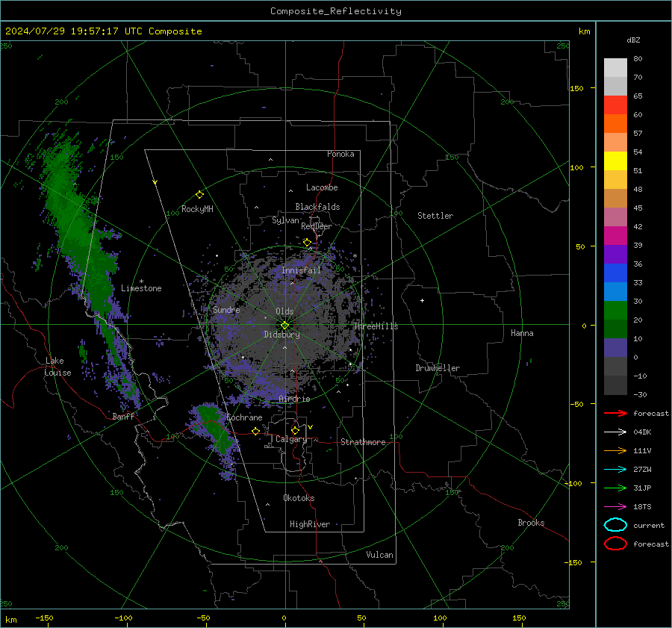Click the Calgary city label

(x=291, y=439)
